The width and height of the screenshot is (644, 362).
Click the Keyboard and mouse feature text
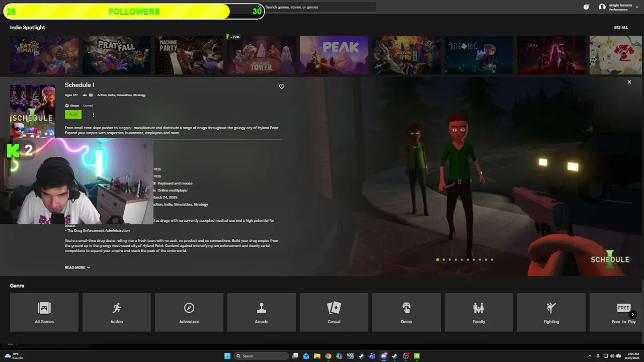tap(175, 183)
